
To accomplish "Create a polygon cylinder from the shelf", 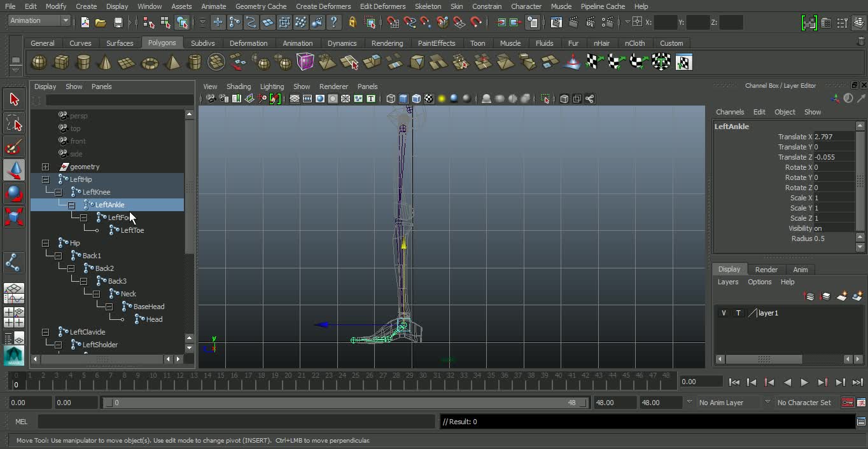I will tap(83, 62).
